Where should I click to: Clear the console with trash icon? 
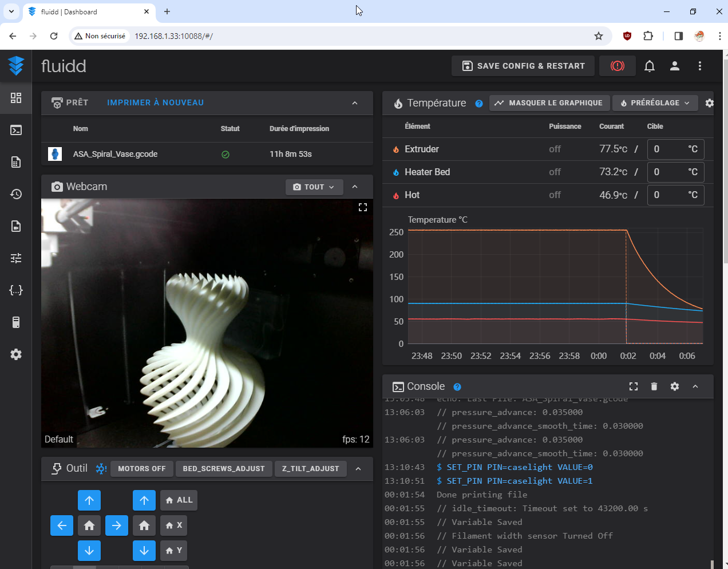click(x=654, y=386)
